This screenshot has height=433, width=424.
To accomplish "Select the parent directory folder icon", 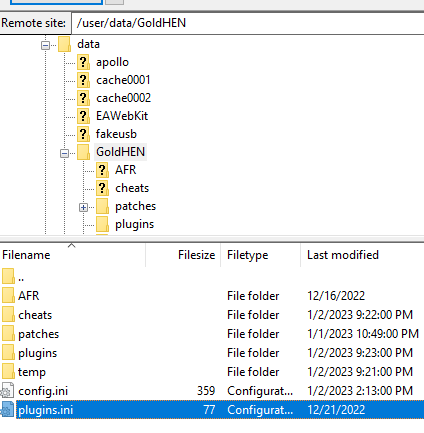I will point(8,277).
